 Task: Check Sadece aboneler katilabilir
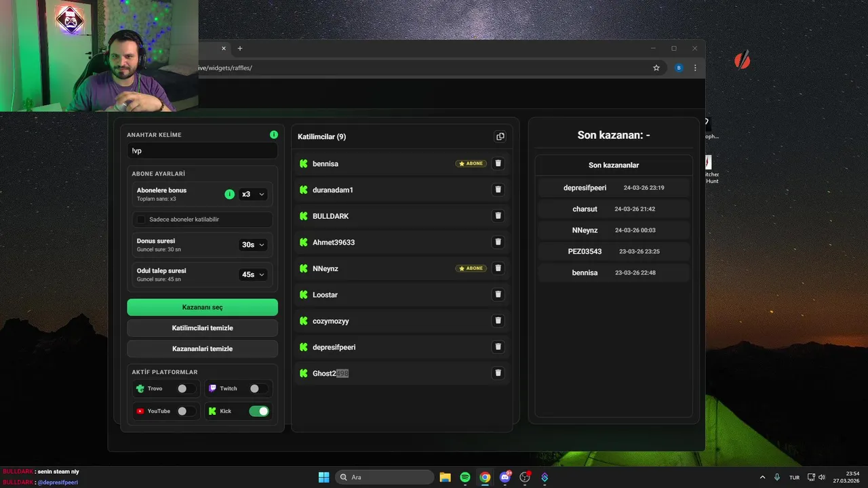coord(141,220)
